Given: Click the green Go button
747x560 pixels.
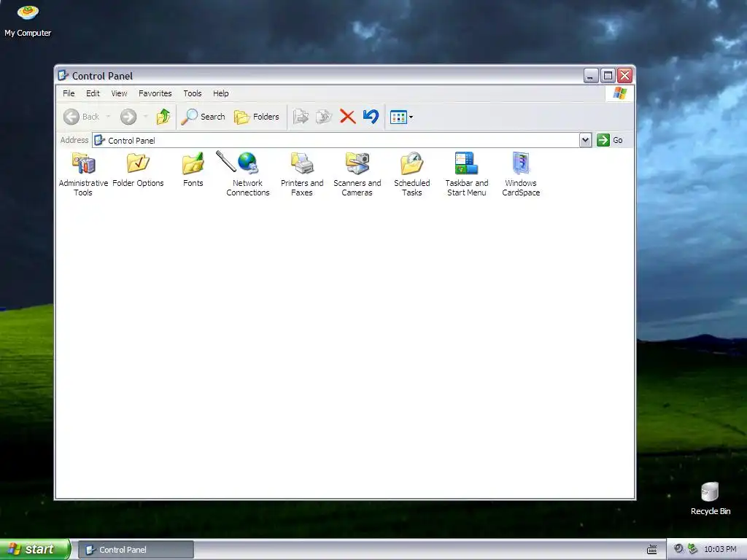Looking at the screenshot, I should [610, 140].
